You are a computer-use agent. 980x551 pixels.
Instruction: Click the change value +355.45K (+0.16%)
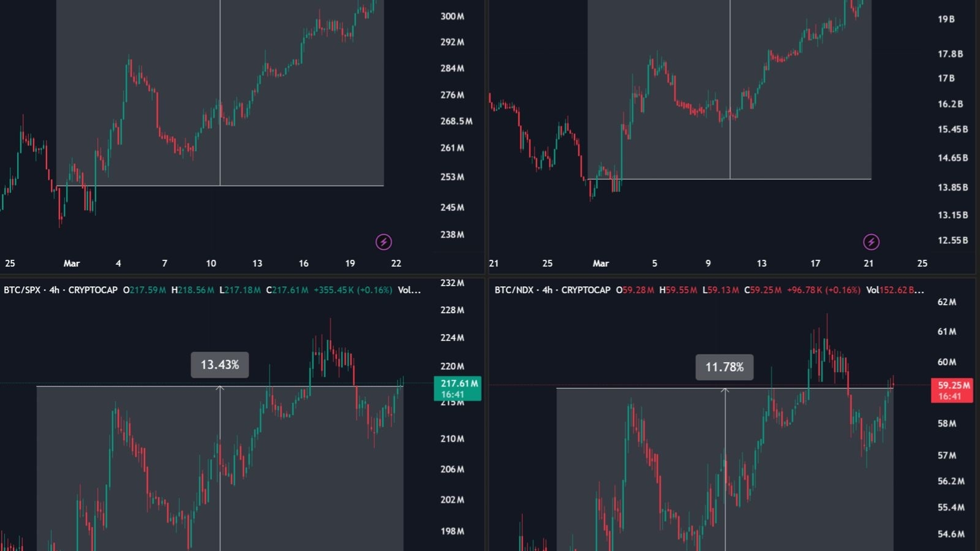click(x=353, y=290)
